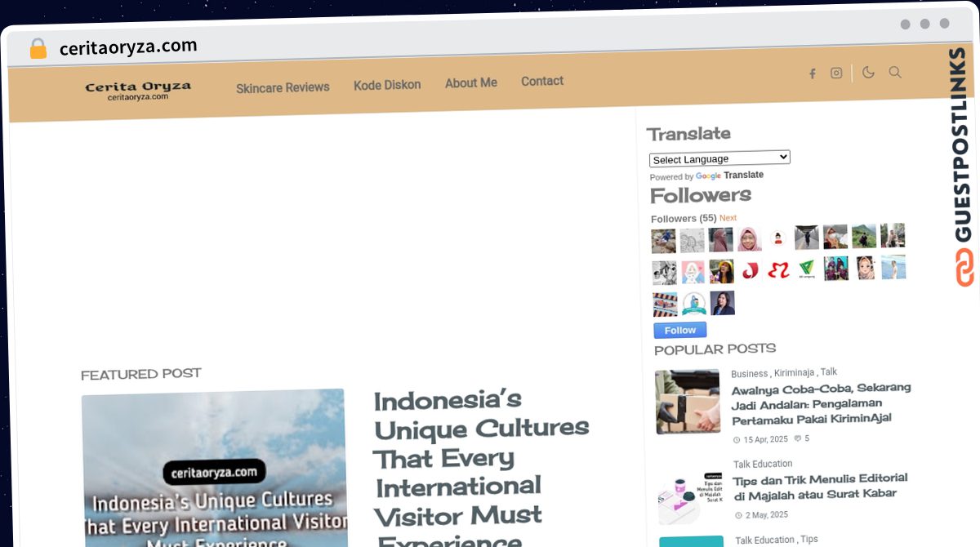Click the black-and-white manga follower avatar
Screen dimensions: 980x547
[x=664, y=273]
